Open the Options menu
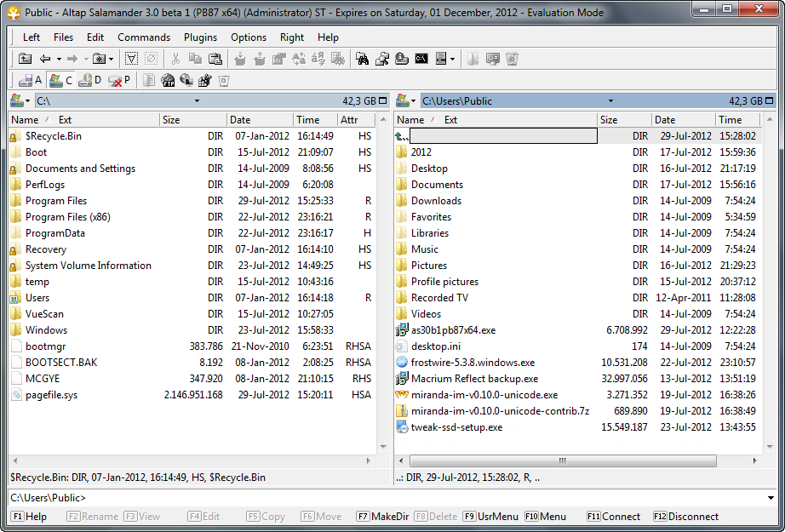This screenshot has width=785, height=532. (249, 37)
